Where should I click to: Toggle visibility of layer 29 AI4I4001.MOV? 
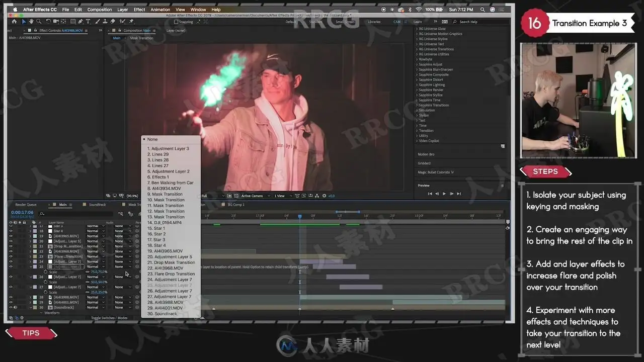tap(11, 302)
